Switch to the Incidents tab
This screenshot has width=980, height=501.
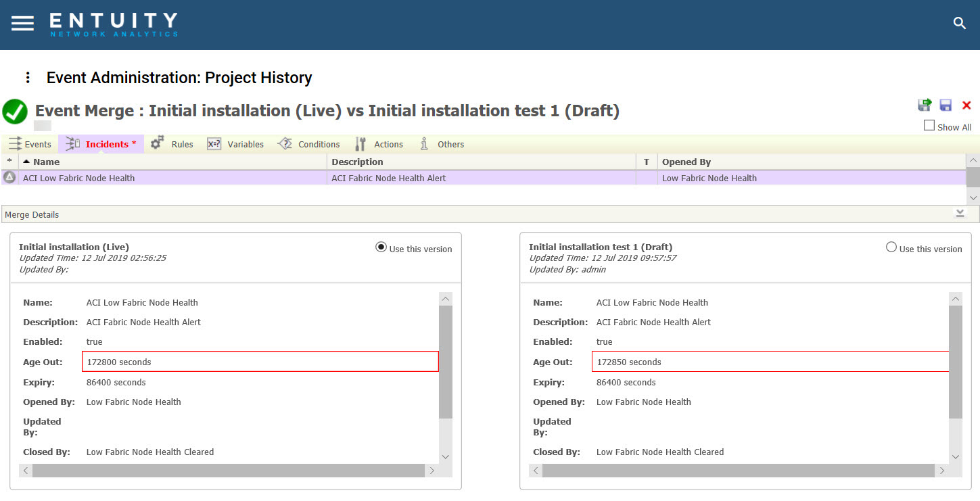point(101,144)
